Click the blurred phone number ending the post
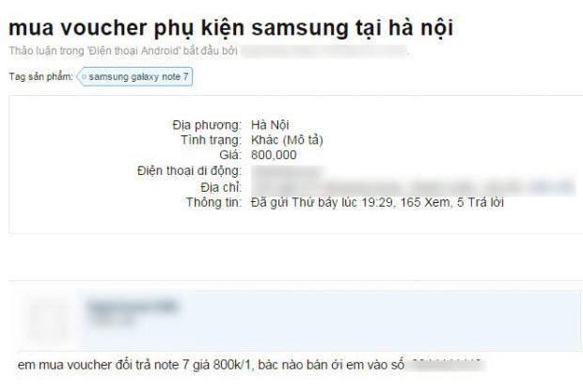Screen dimensions: 583x392 446,365
